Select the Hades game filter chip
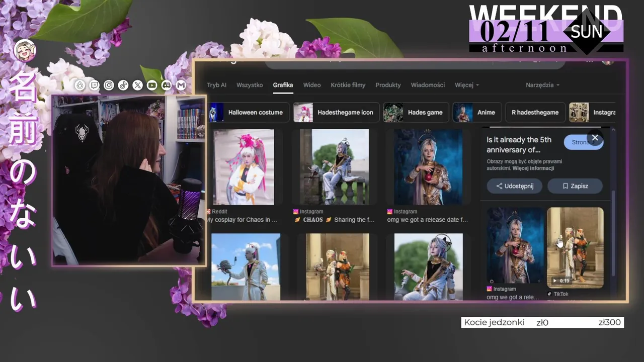This screenshot has width=644, height=362. pyautogui.click(x=416, y=113)
